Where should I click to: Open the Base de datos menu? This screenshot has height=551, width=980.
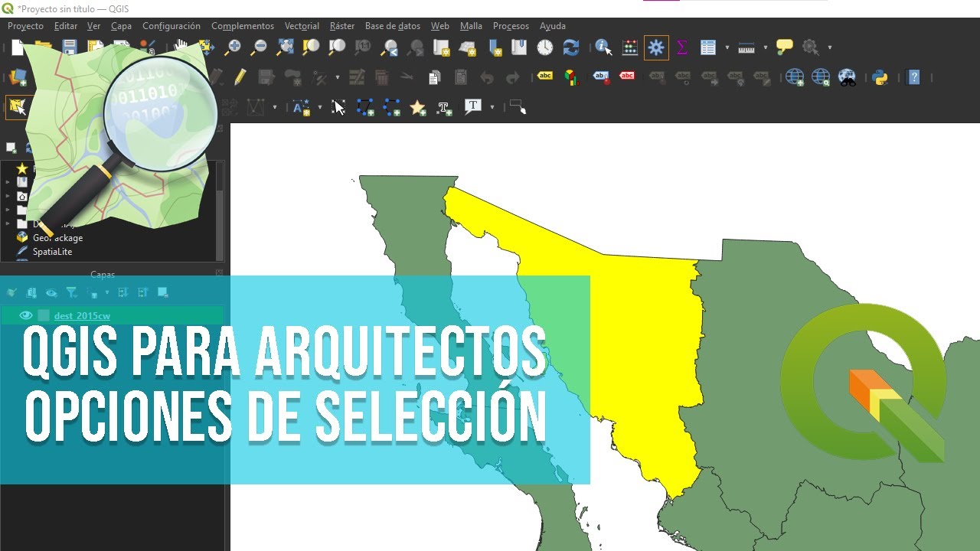click(393, 26)
